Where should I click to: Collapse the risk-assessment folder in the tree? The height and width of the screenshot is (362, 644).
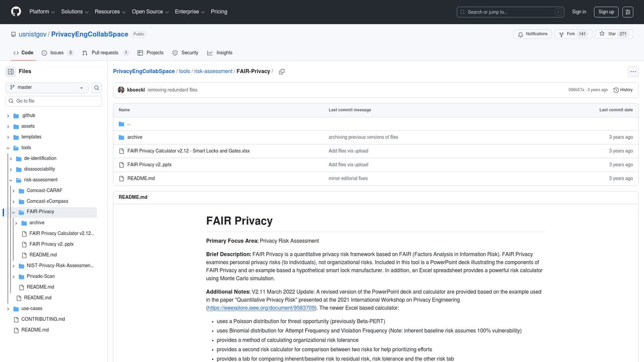(11, 180)
